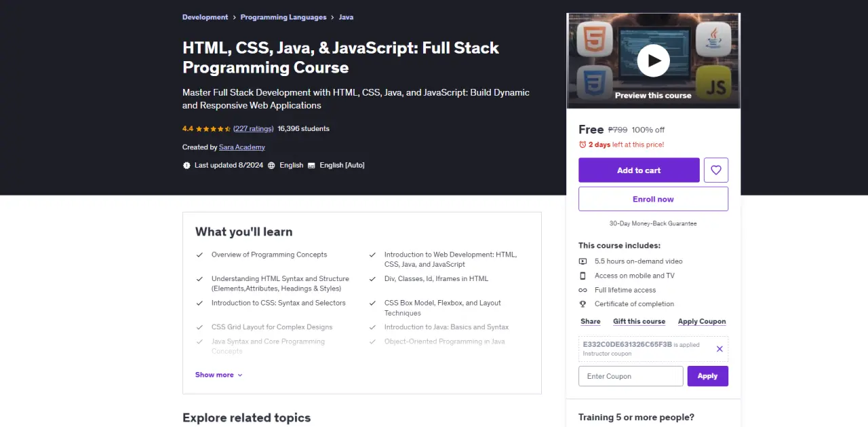Click the Share button
868x427 pixels.
pos(591,322)
